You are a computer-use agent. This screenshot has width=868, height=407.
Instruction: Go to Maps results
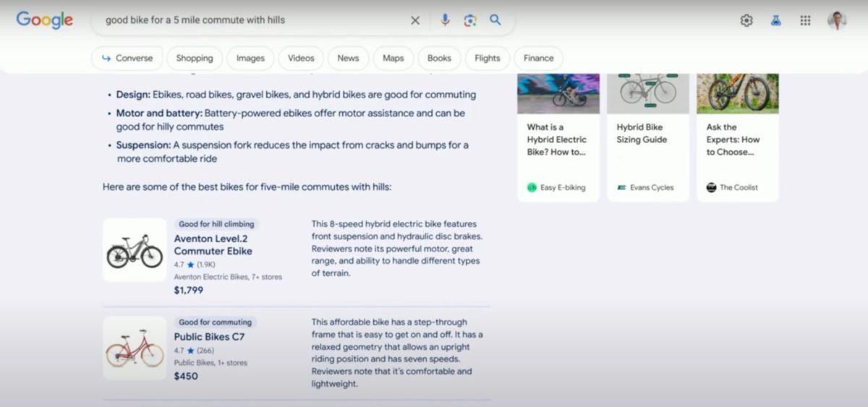click(393, 58)
